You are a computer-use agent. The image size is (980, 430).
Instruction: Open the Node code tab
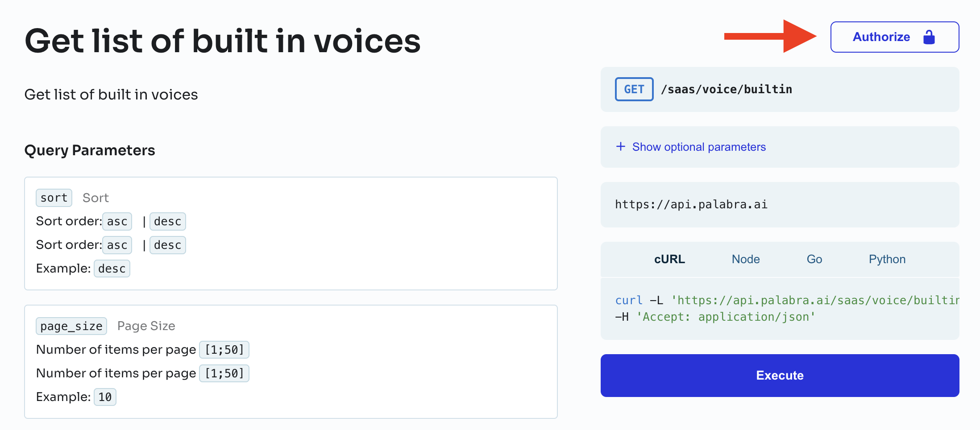pos(745,259)
